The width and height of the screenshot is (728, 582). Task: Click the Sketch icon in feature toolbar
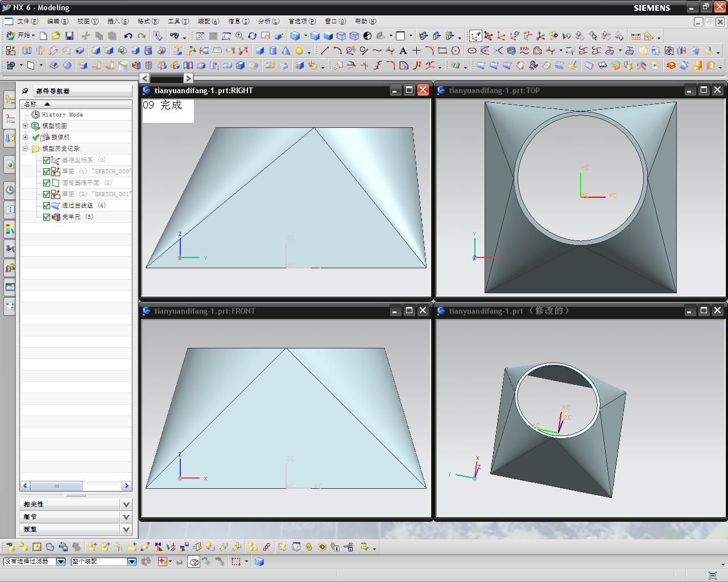point(10,51)
